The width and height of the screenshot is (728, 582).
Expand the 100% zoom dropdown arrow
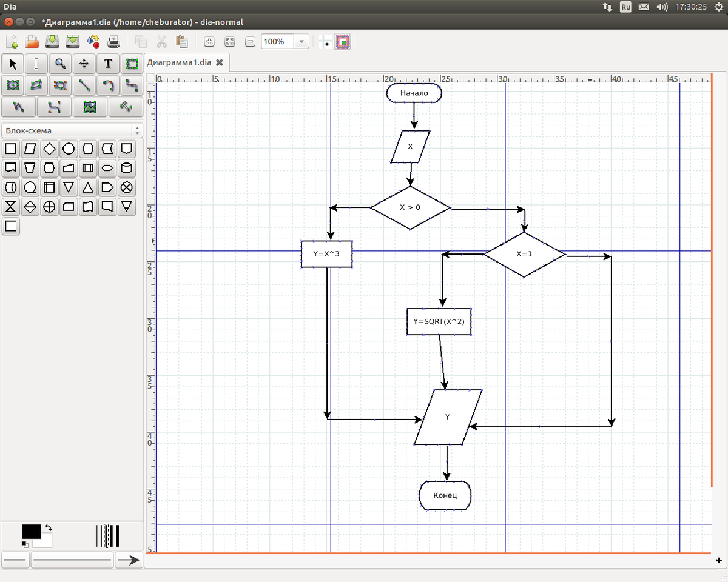click(x=302, y=42)
